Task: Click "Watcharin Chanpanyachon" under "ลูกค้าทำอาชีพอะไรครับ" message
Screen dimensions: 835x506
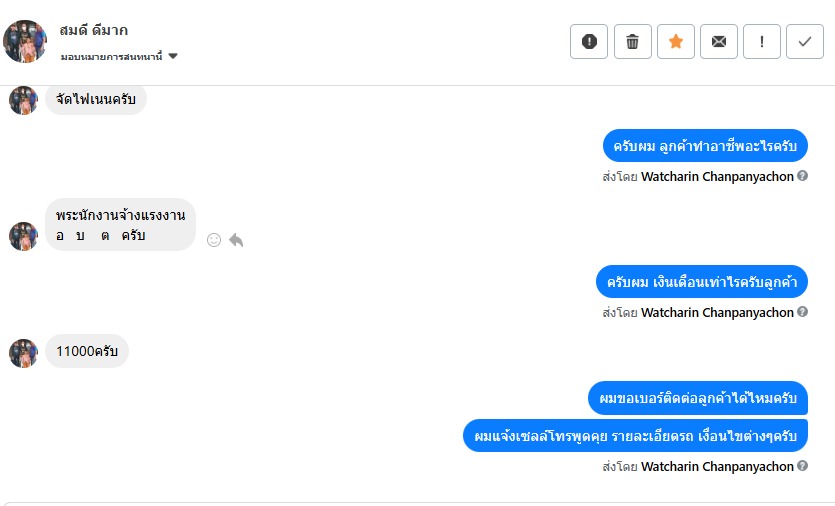Action: (717, 176)
